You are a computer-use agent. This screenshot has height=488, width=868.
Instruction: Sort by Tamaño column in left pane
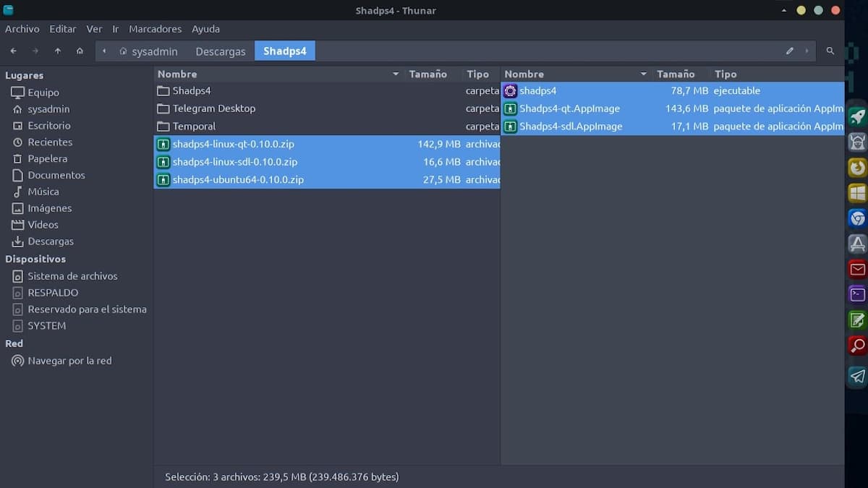pos(427,74)
